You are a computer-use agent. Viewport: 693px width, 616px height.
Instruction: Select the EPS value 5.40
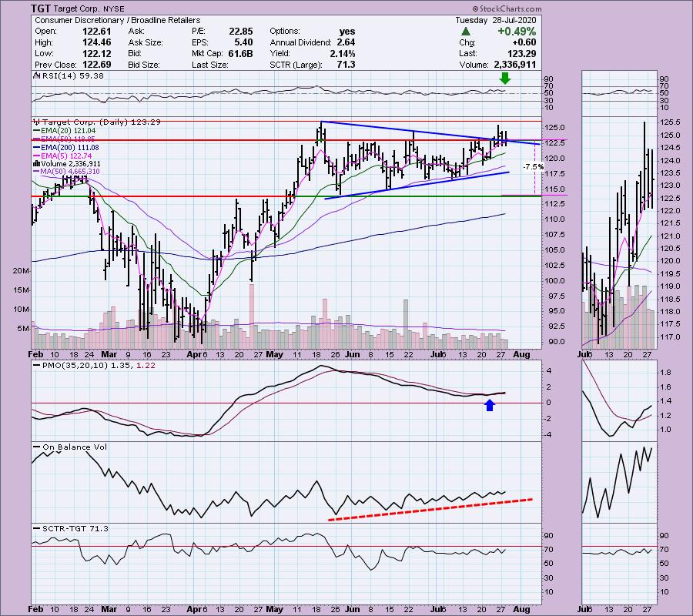pyautogui.click(x=244, y=42)
